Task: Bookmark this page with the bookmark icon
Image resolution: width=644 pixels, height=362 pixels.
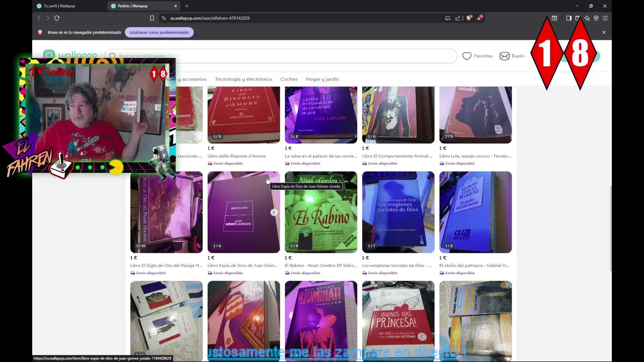Action: (x=152, y=18)
